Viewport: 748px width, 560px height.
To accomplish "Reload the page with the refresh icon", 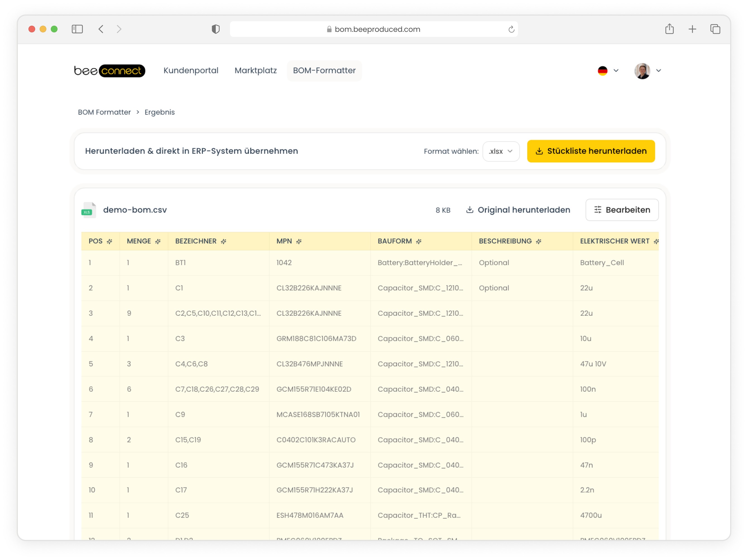I will tap(511, 29).
